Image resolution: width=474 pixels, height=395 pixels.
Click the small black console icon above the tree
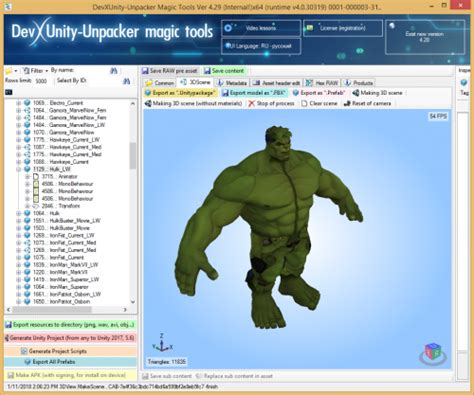(x=9, y=92)
